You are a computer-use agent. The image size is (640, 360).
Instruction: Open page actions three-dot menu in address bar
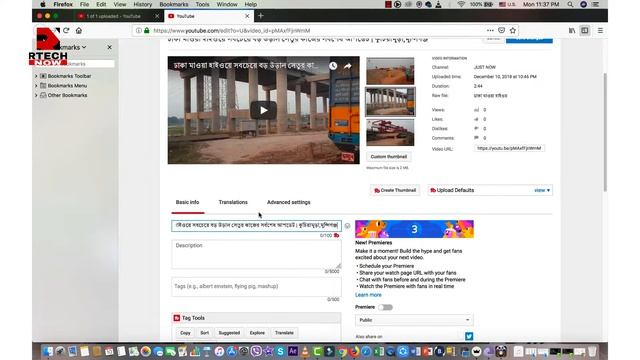(490, 31)
